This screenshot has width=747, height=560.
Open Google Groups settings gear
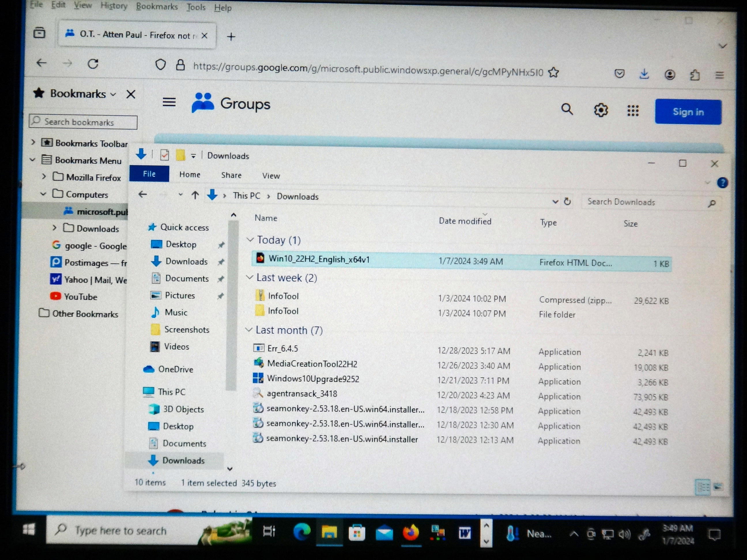point(601,110)
